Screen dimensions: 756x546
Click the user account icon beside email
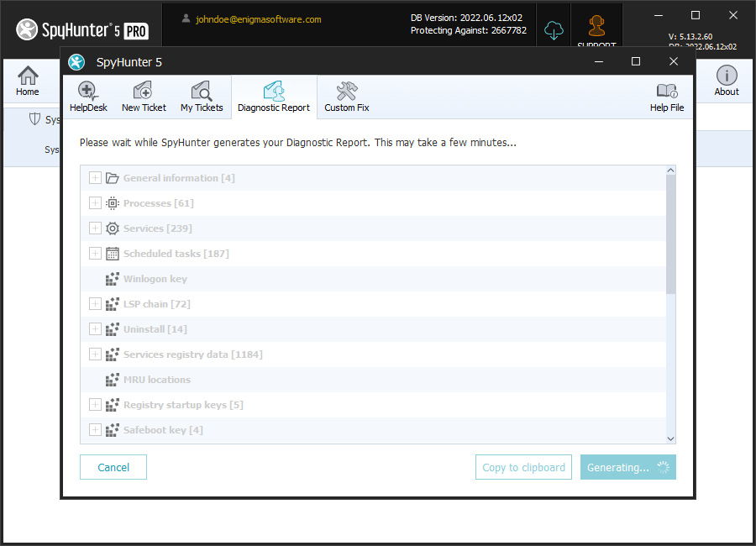pos(186,18)
